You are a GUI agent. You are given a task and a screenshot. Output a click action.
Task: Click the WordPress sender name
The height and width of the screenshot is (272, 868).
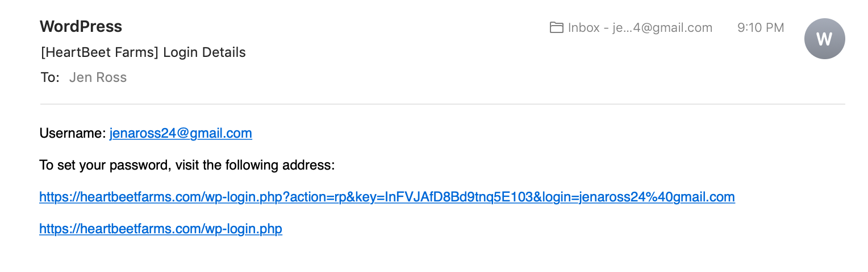click(81, 27)
